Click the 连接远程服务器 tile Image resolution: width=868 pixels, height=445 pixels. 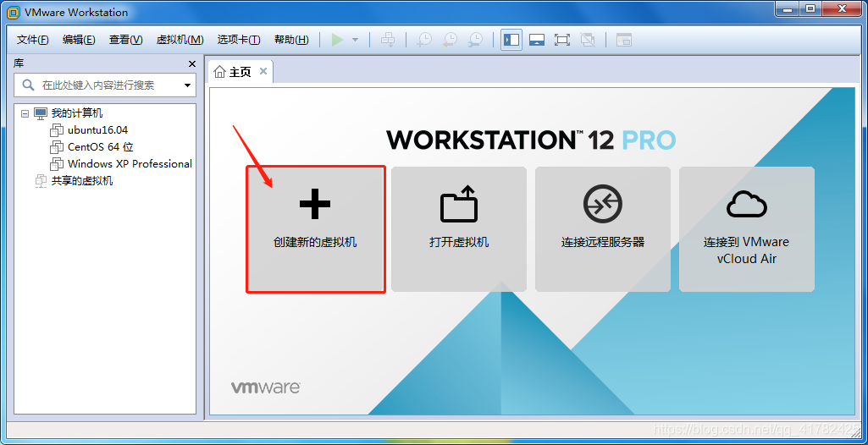(603, 229)
